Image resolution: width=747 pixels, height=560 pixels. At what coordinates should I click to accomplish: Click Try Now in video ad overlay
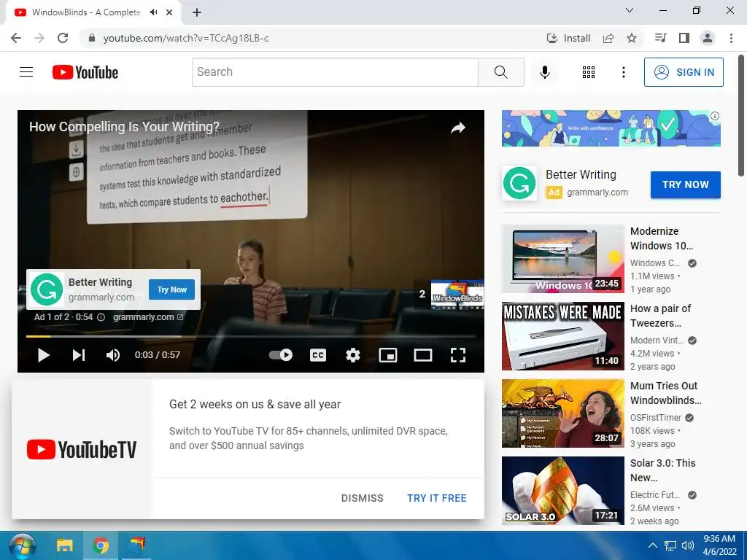tap(171, 289)
